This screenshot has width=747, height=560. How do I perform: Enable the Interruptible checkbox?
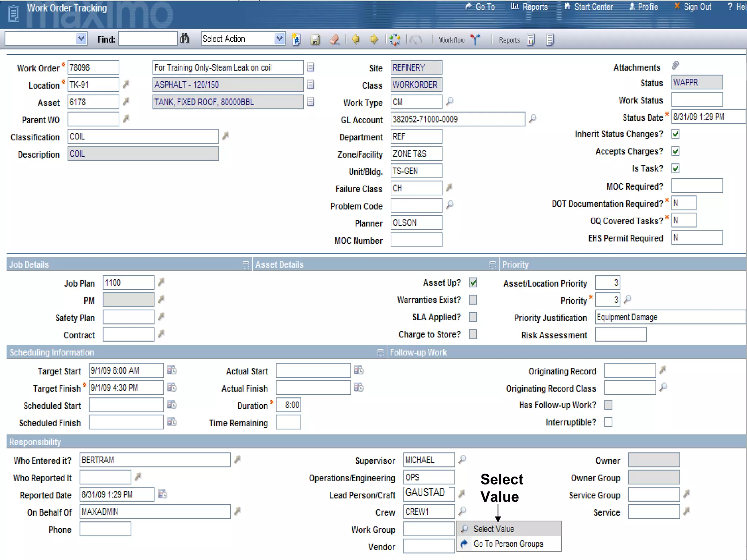pos(608,422)
